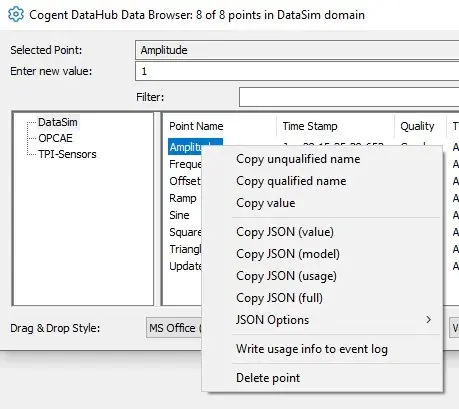This screenshot has height=409, width=459.
Task: Choose Delete point from menu
Action: coord(268,378)
